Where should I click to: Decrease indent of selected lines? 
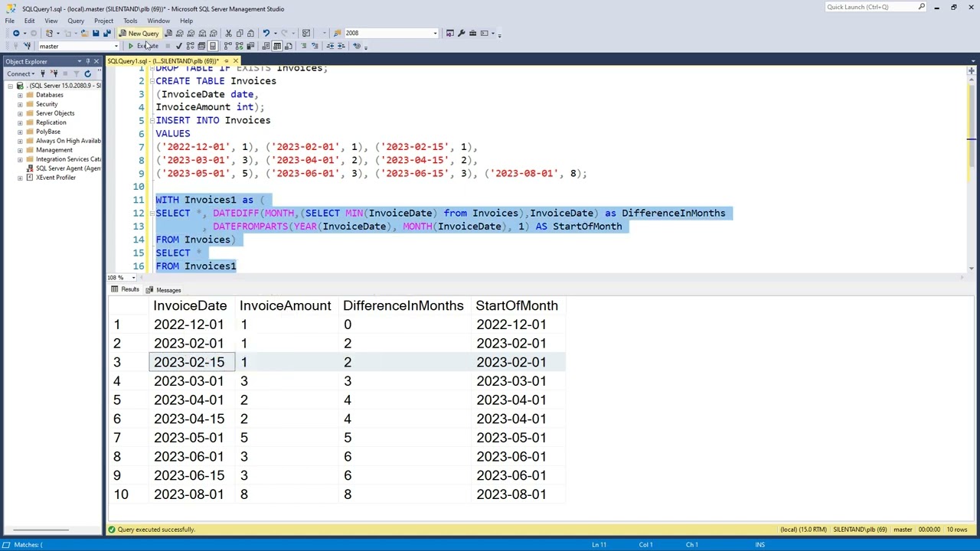click(x=330, y=46)
